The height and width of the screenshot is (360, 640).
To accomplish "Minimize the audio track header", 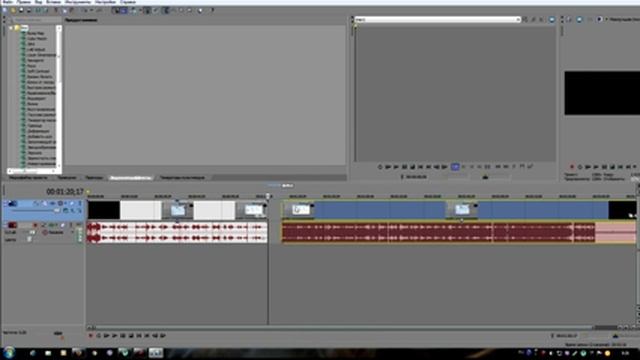I will [5, 223].
